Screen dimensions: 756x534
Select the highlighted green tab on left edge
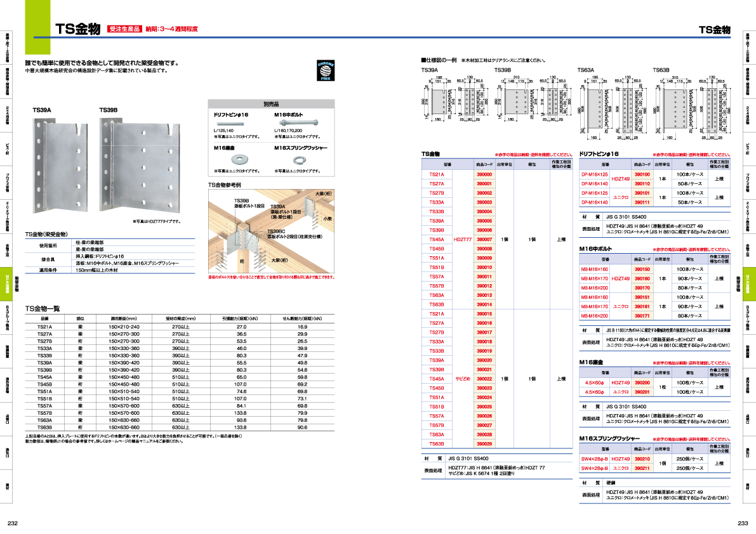click(7, 284)
